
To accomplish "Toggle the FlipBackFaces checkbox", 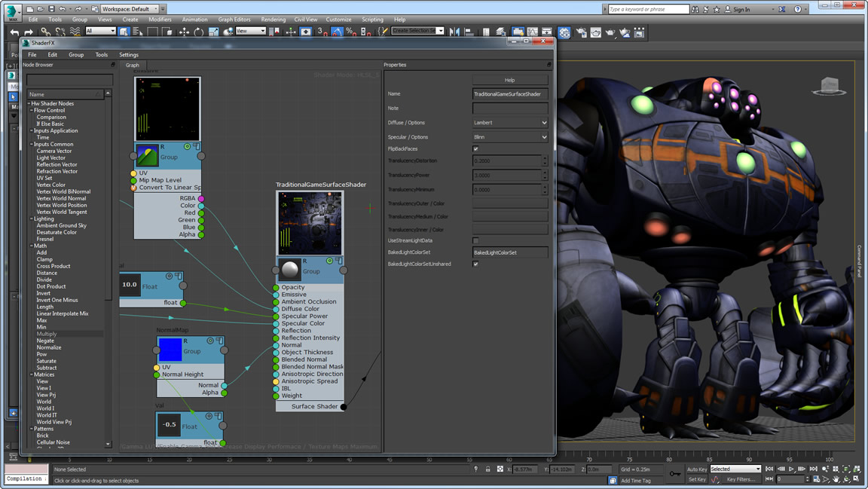I will 475,149.
